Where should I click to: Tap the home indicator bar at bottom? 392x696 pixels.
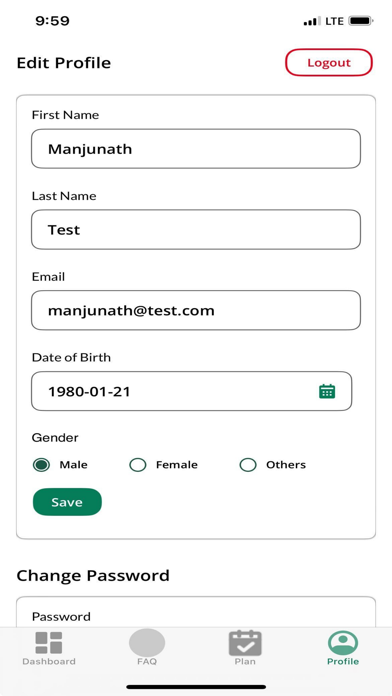coord(196,687)
